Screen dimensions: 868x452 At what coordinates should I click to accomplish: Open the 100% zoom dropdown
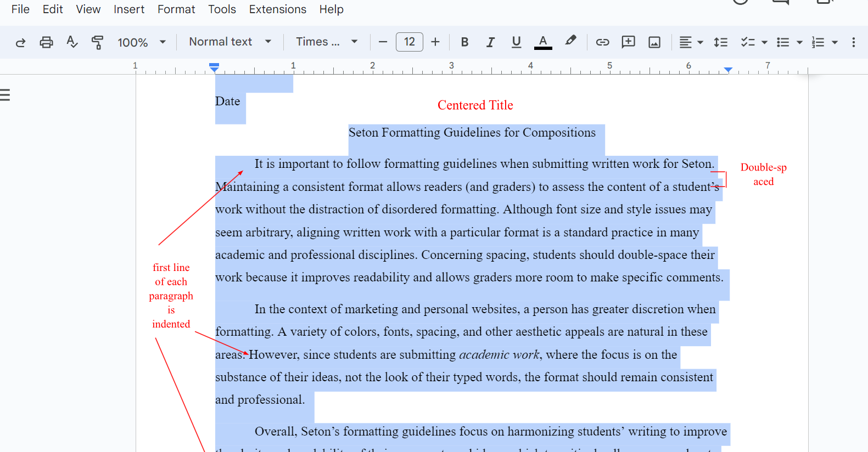click(142, 42)
